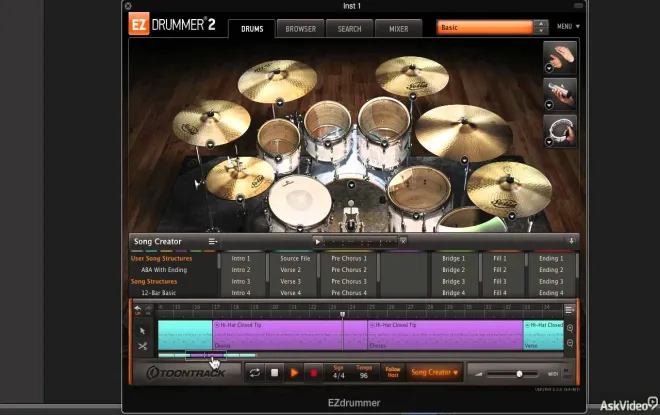Switch to the Browser tab
Image resolution: width=660 pixels, height=415 pixels.
point(301,29)
